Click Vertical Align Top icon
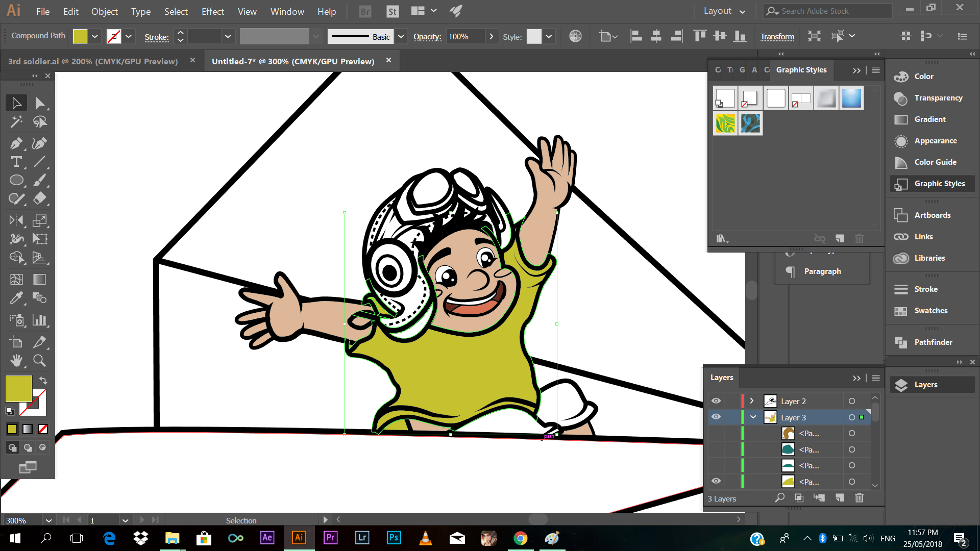This screenshot has height=551, width=980. click(700, 36)
